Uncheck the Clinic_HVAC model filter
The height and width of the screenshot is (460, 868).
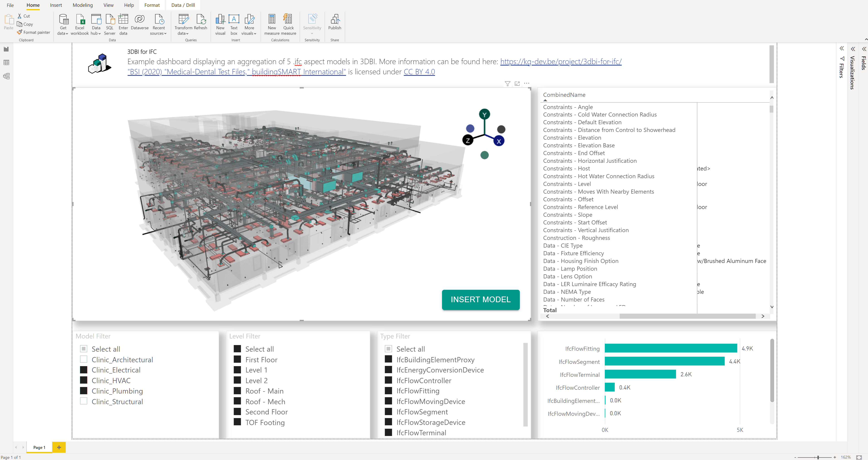(x=84, y=380)
